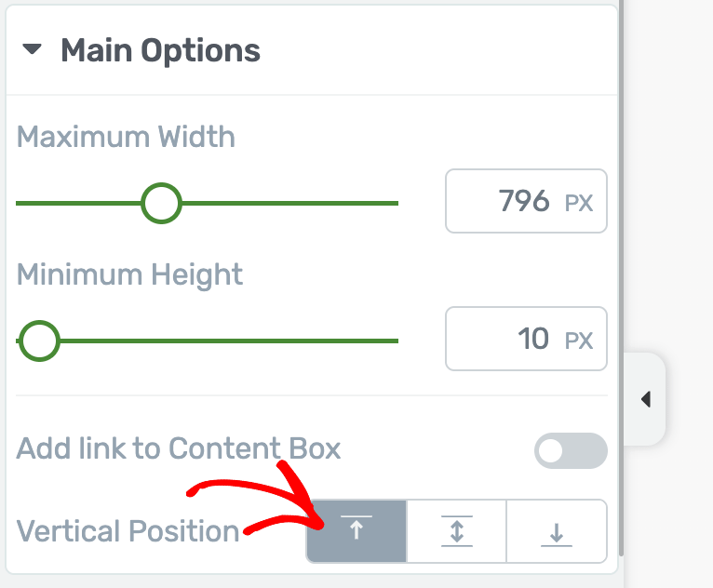Collapse sidebar with left arrow tab
The width and height of the screenshot is (713, 588).
click(645, 399)
